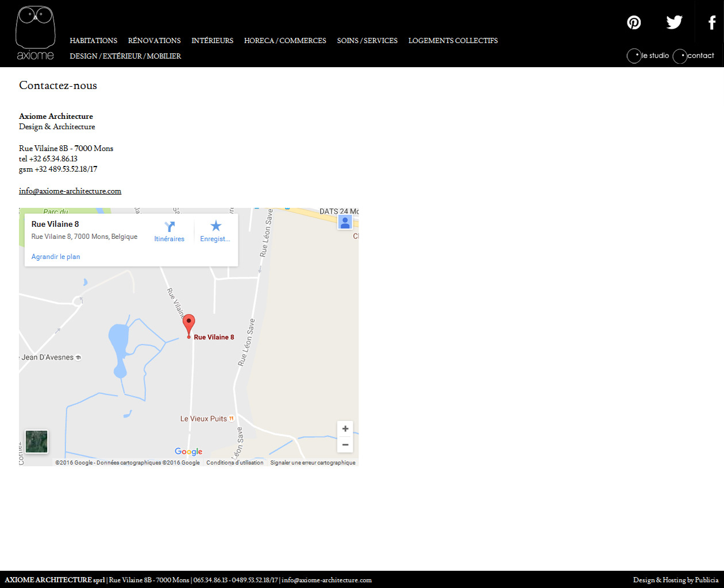
Task: Click the 'Jean D'Avesnes' school label on map
Action: (x=51, y=357)
